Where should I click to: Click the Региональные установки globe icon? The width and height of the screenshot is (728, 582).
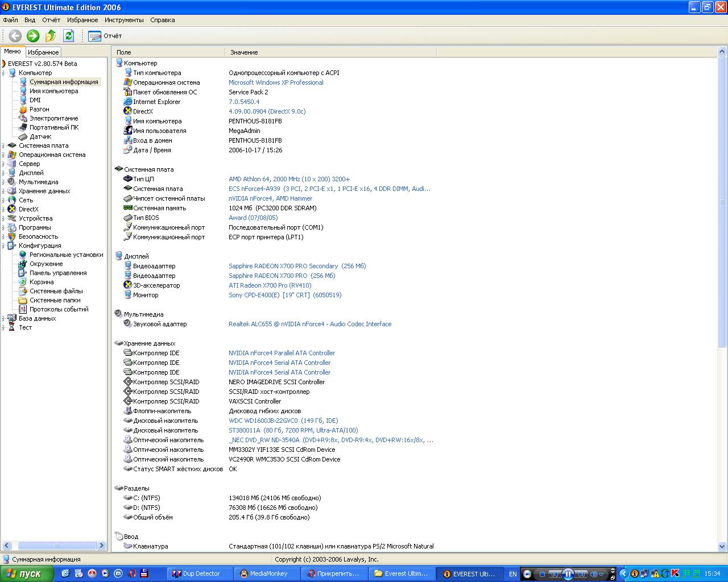pyautogui.click(x=23, y=255)
